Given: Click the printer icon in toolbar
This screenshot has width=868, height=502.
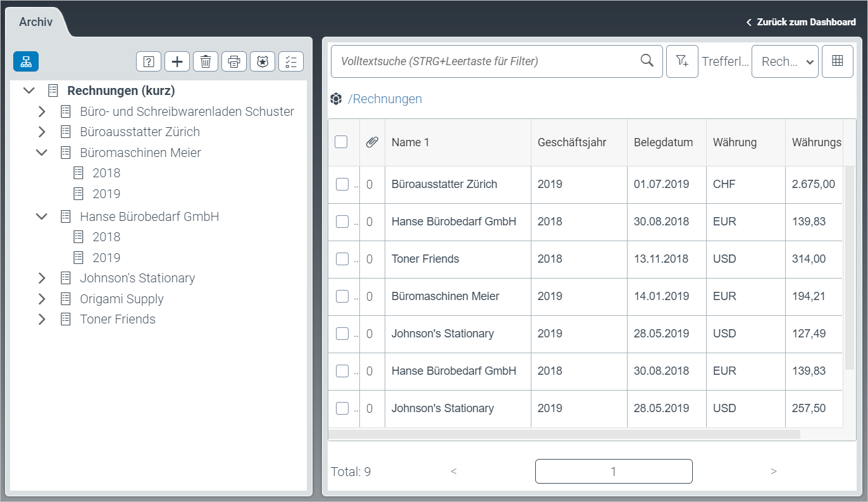Looking at the screenshot, I should pos(234,61).
